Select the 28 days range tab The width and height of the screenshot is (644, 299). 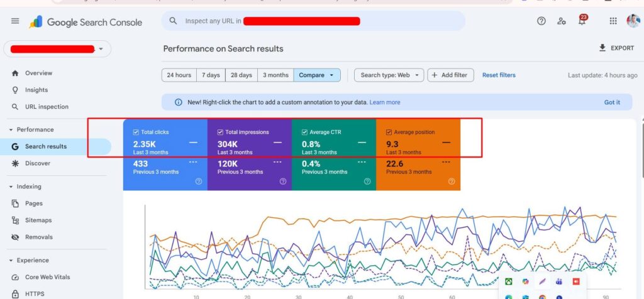click(x=241, y=75)
